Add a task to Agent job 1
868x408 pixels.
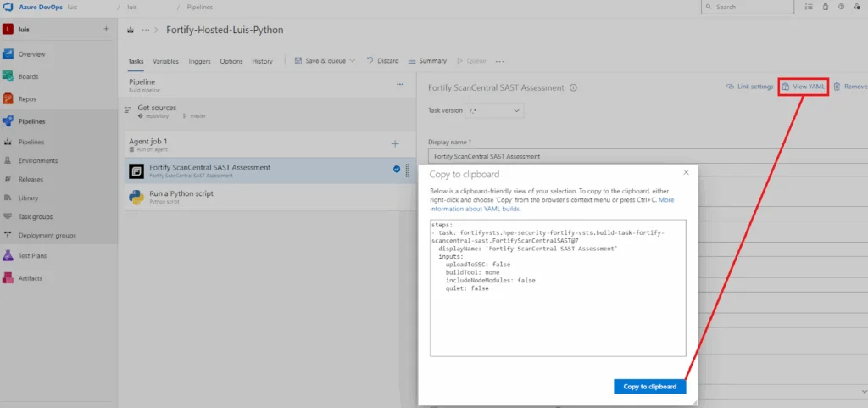pyautogui.click(x=395, y=144)
